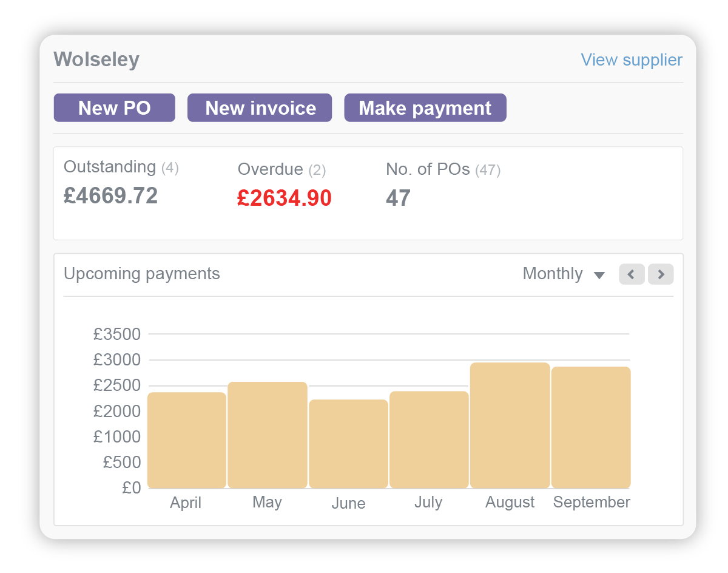Click the previous period chevron arrow
The width and height of the screenshot is (728, 573).
click(x=632, y=274)
